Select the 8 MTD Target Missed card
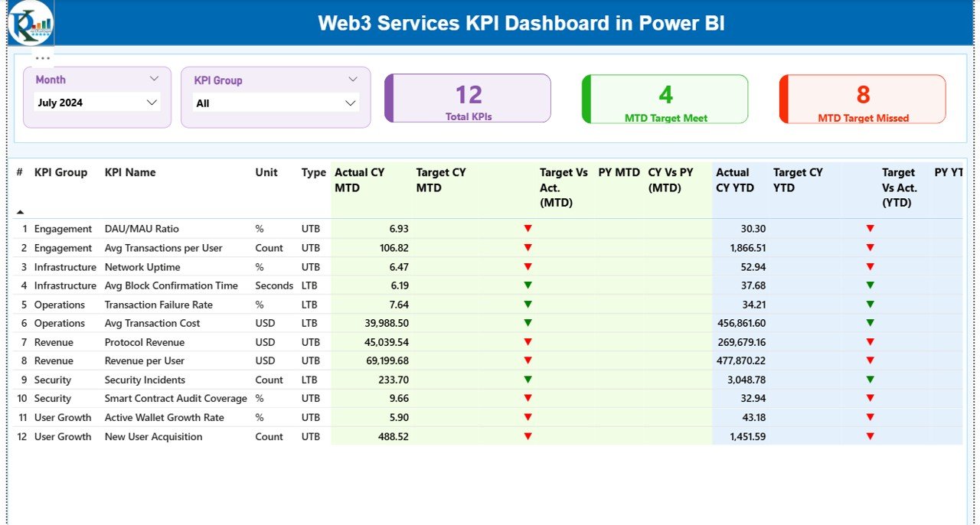 coord(862,98)
